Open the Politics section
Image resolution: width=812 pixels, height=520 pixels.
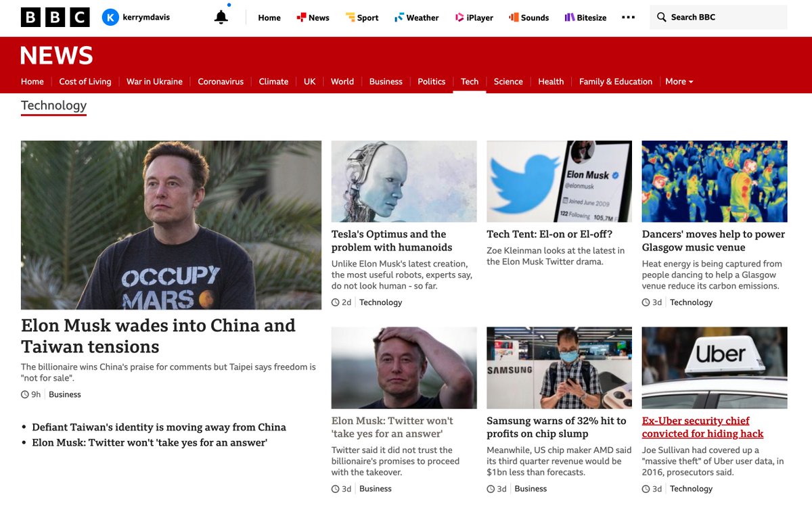[432, 81]
